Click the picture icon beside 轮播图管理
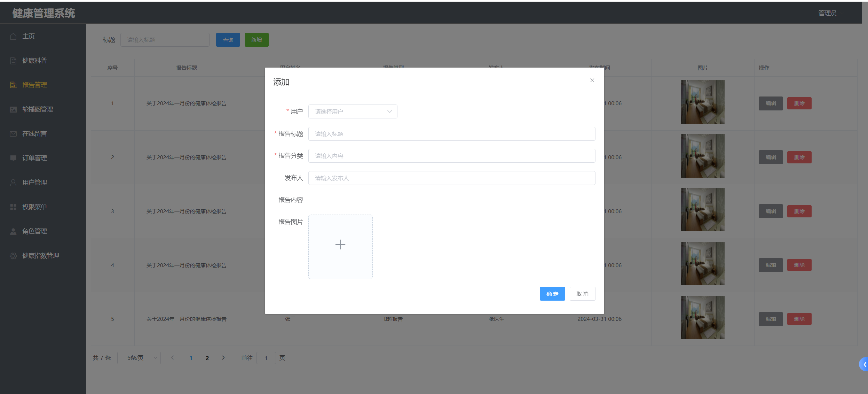Viewport: 868px width, 394px height. point(13,109)
